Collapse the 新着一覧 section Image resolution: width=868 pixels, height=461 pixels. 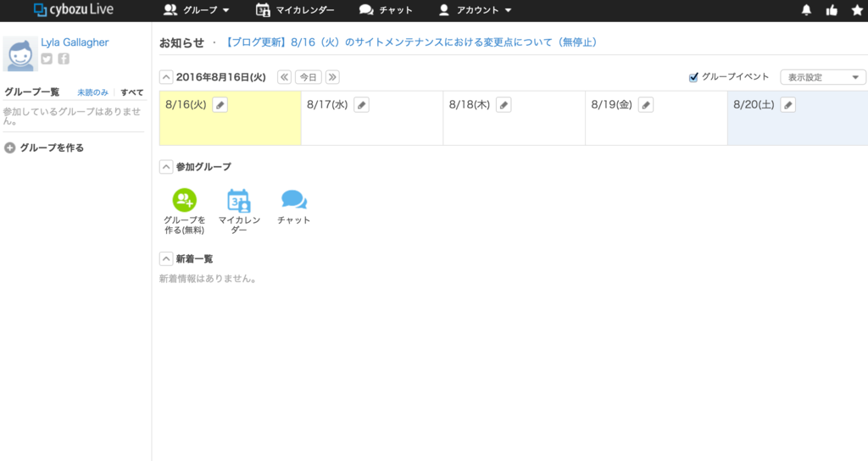point(166,258)
